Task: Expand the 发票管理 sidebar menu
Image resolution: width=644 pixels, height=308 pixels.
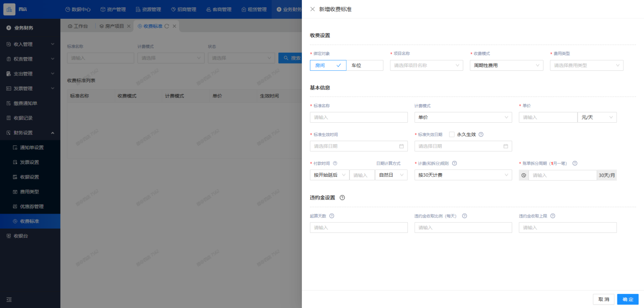Action: click(30, 88)
